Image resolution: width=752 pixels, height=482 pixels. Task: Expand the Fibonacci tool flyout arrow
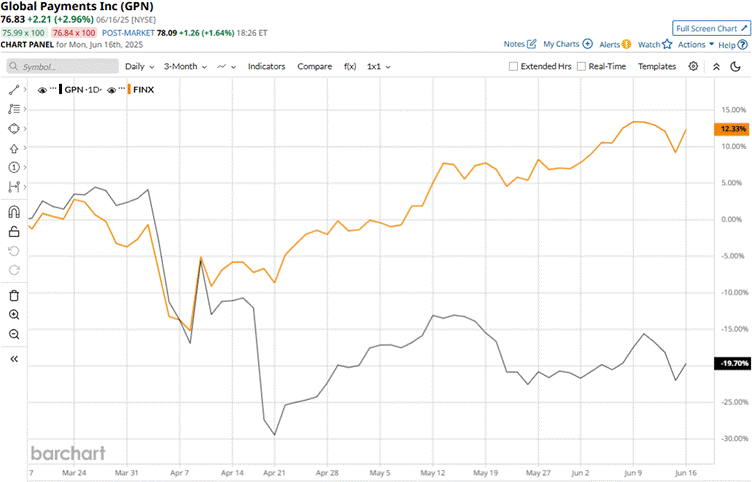click(x=25, y=109)
